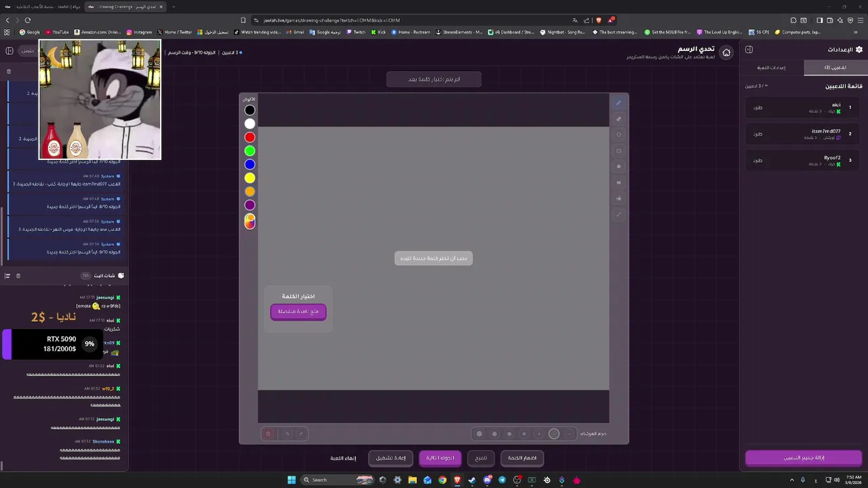Delete the stream chat messages
The height and width of the screenshot is (488, 868).
click(x=18, y=276)
